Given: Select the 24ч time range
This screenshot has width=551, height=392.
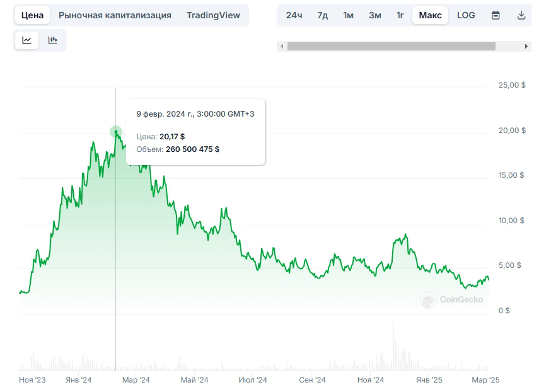Looking at the screenshot, I should pyautogui.click(x=294, y=15).
